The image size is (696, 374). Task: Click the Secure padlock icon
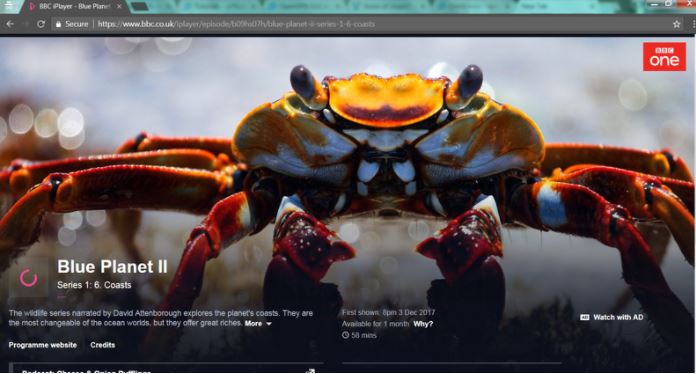58,24
